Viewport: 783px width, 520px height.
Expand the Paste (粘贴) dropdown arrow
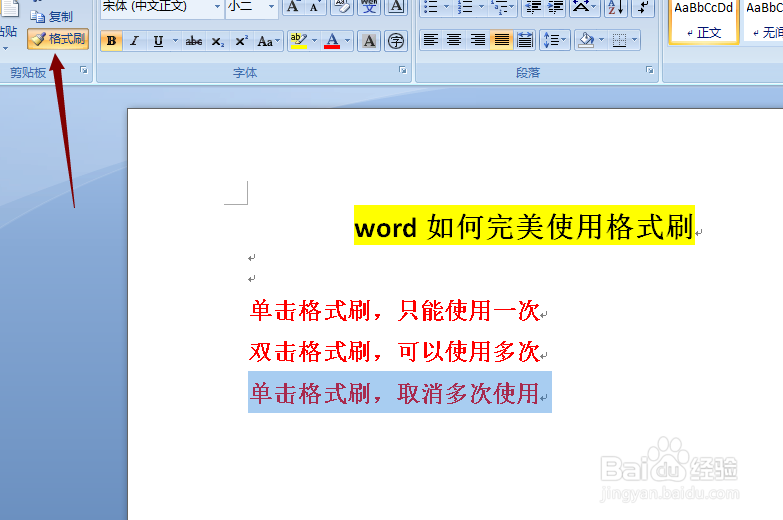click(5, 49)
